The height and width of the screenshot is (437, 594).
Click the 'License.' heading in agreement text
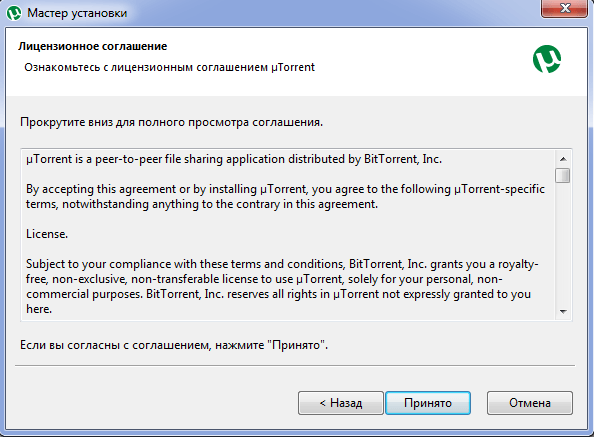pos(47,234)
